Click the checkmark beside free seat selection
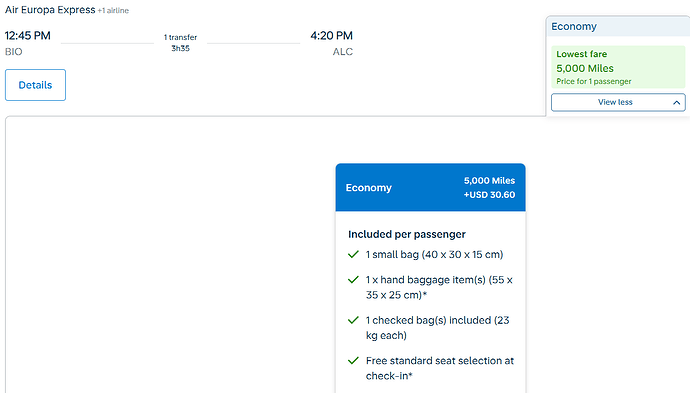690x393 pixels. pos(353,361)
